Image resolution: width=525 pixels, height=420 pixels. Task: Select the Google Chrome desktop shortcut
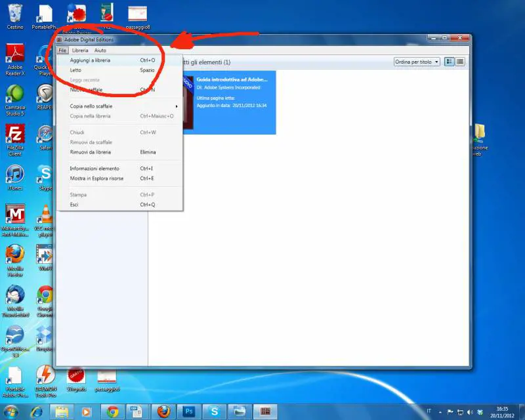click(x=45, y=301)
